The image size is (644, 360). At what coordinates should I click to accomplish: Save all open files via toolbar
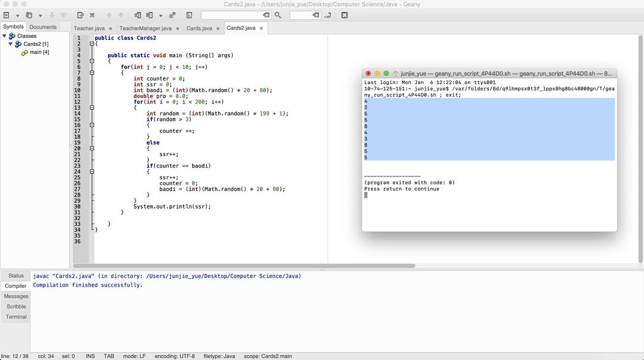click(x=63, y=15)
